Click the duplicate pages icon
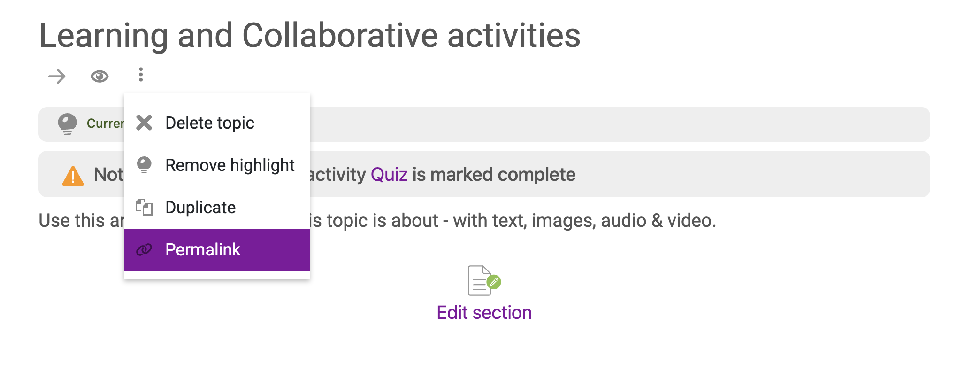 click(x=144, y=207)
